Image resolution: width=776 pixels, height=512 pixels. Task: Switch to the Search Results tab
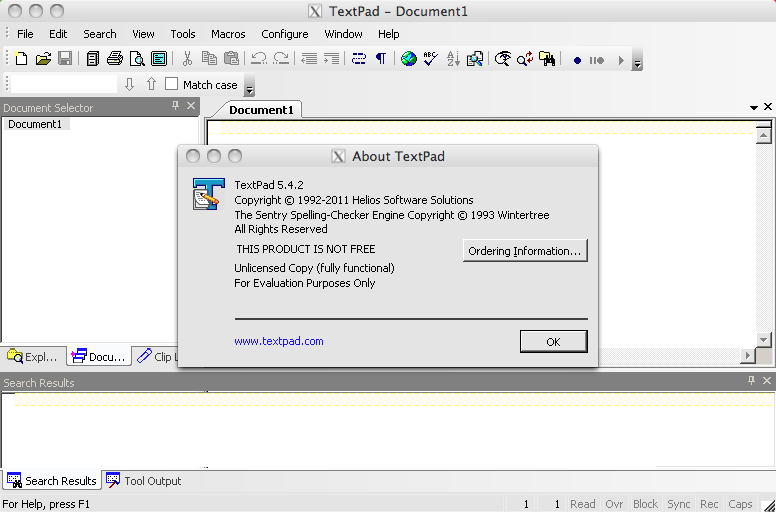[52, 481]
